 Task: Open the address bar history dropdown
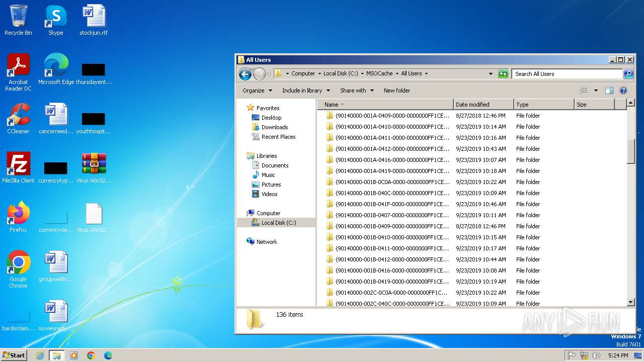click(x=491, y=74)
